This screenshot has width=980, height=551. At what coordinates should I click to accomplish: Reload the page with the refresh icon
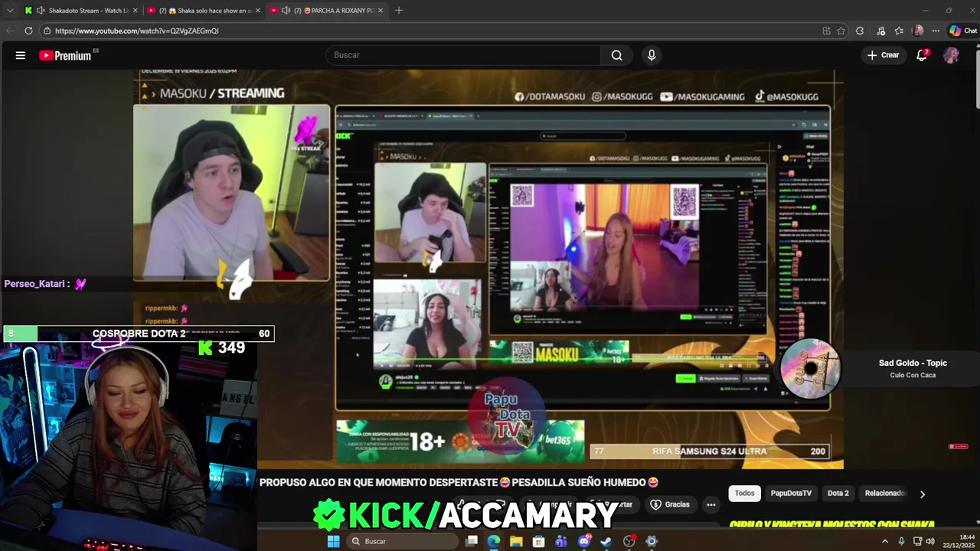click(28, 31)
